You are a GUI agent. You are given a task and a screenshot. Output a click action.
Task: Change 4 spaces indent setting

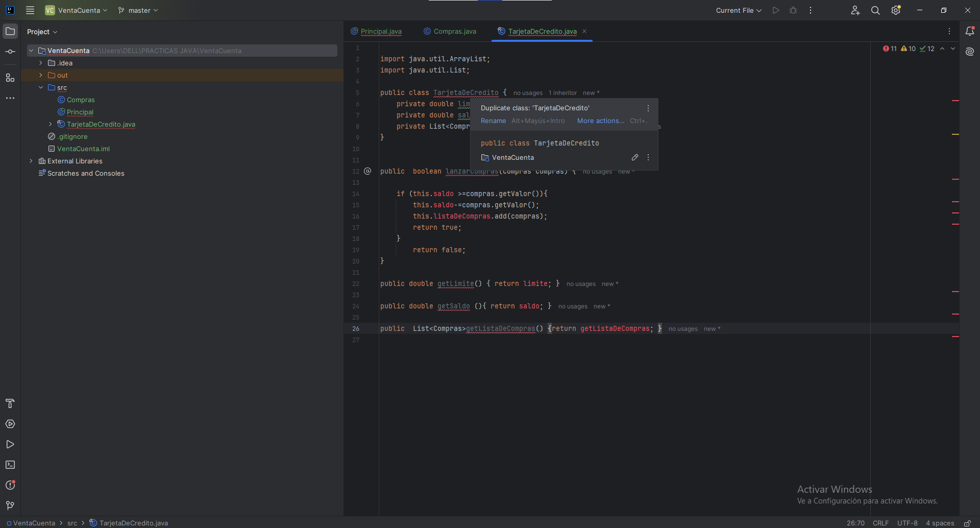(940, 523)
